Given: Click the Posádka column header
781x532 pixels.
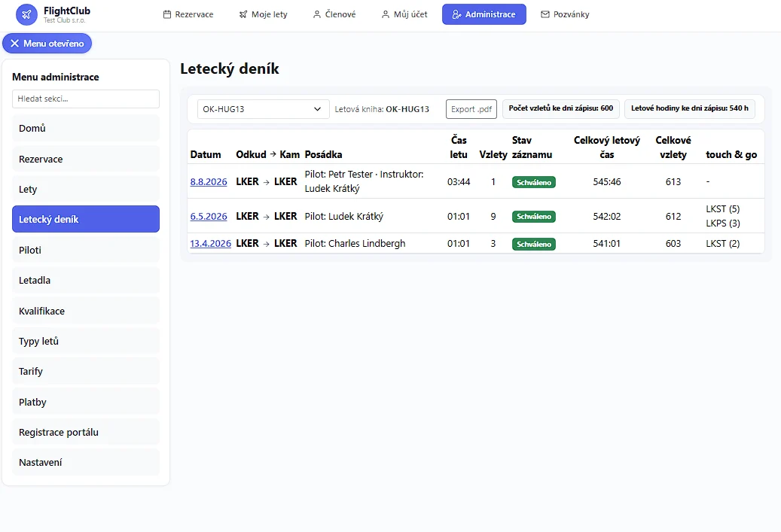Looking at the screenshot, I should coord(323,154).
